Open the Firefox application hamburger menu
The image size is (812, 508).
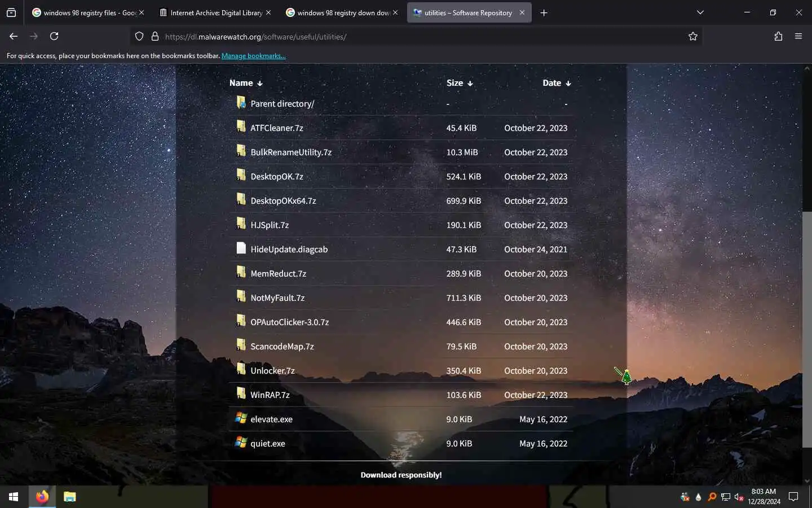click(798, 36)
